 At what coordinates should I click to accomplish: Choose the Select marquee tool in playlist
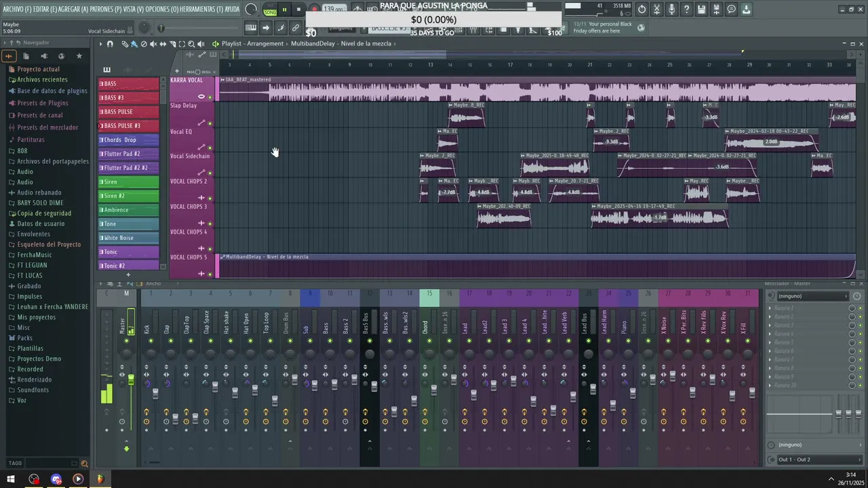(182, 43)
